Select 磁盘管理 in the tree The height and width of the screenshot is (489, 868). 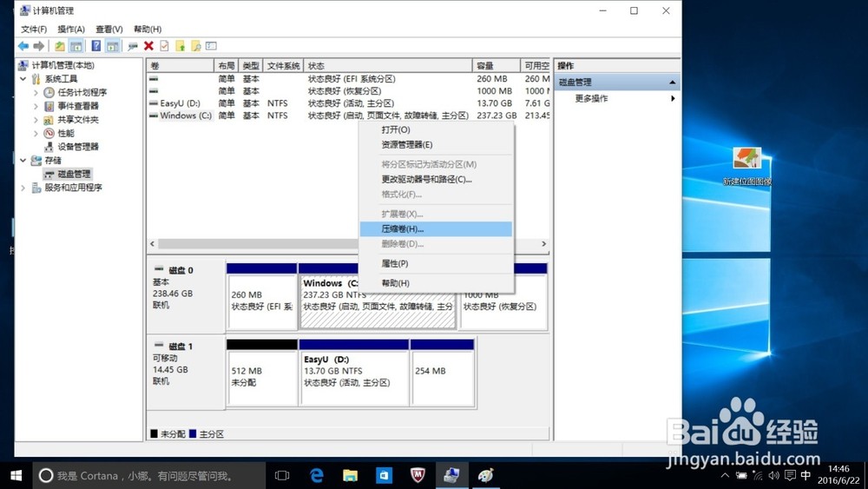tap(74, 174)
